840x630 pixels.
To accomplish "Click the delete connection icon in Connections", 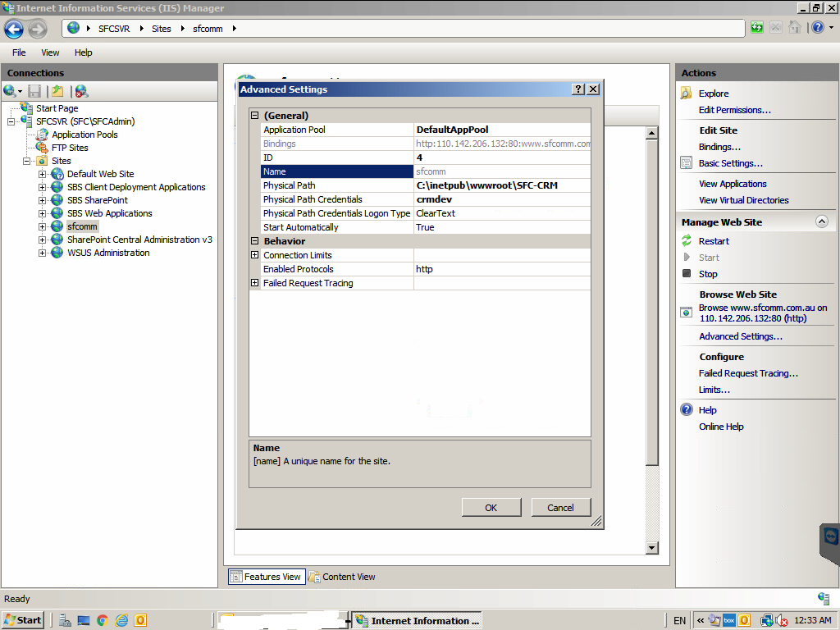I will (81, 92).
